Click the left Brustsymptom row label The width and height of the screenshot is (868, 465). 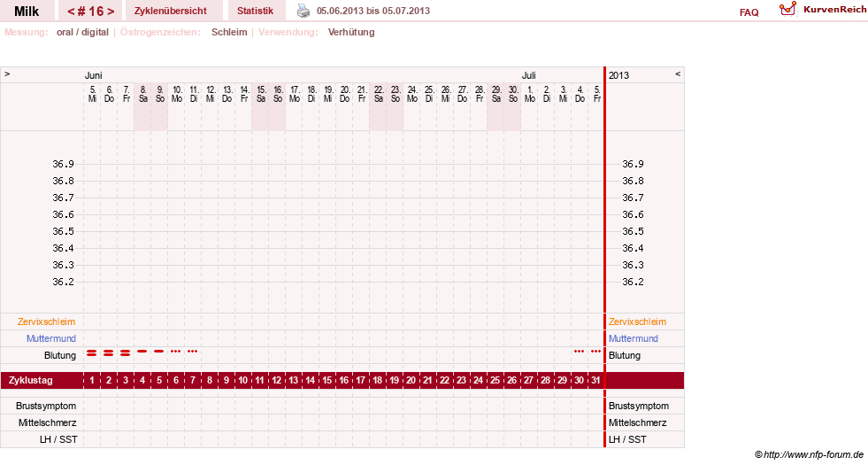(46, 406)
